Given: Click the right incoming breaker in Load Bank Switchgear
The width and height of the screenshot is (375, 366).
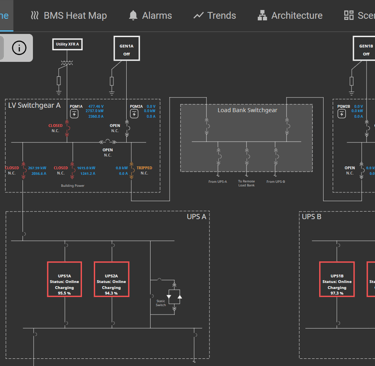Looking at the screenshot, I should tap(287, 126).
